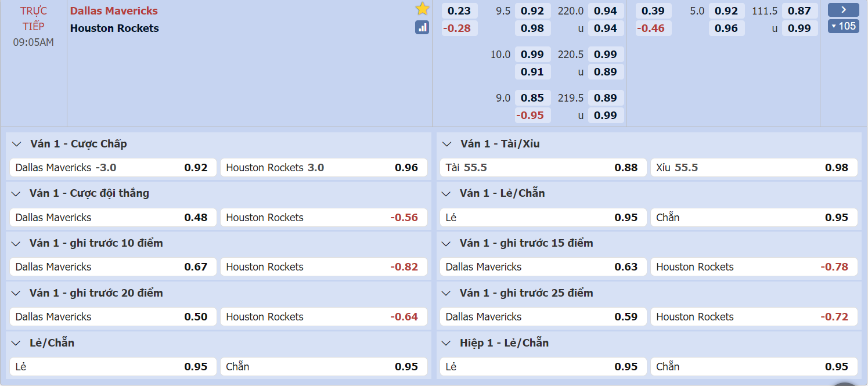Viewport: 868px width, 386px height.
Task: Choose under 220.5 at 0.89
Action: (606, 71)
